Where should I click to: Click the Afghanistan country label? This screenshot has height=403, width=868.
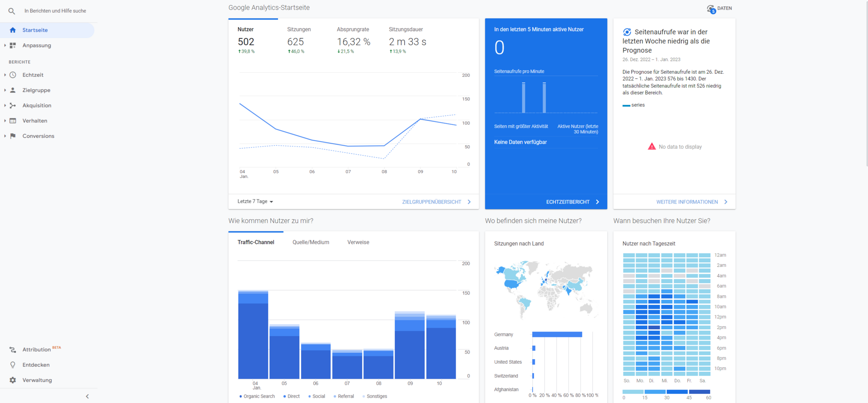click(x=506, y=390)
